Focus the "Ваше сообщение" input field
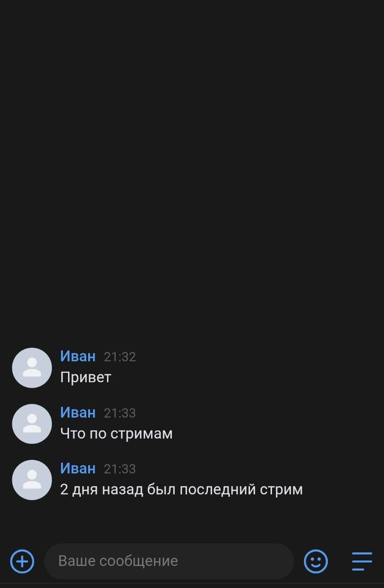Image resolution: width=384 pixels, height=588 pixels. [x=169, y=561]
